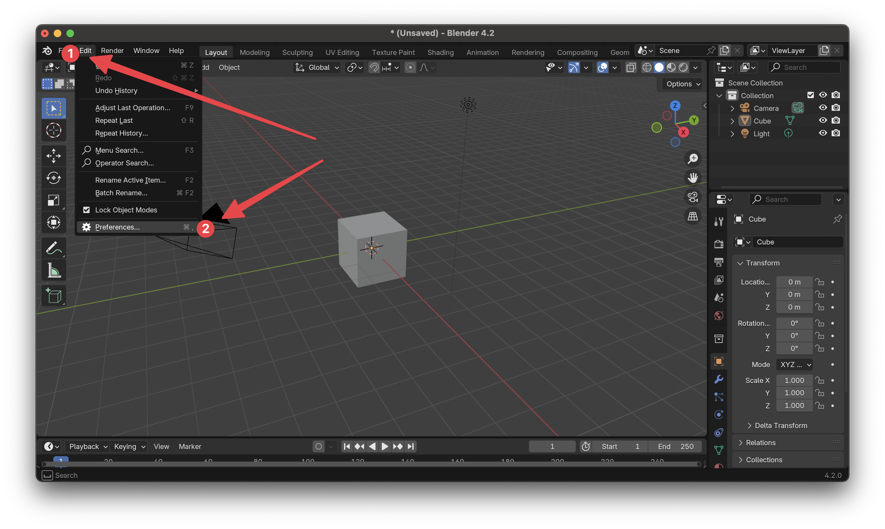Screen dimensions: 885x529
Task: Click the pan hand viewport icon
Action: 693,178
